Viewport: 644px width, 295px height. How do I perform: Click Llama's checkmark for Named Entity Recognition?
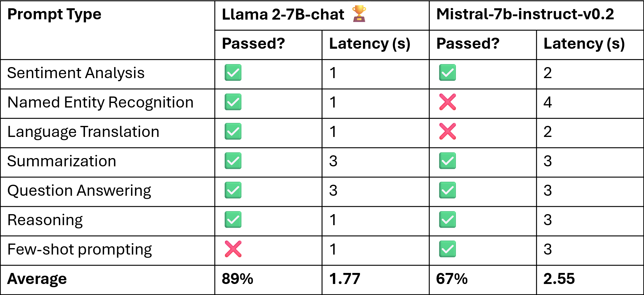pyautogui.click(x=233, y=102)
